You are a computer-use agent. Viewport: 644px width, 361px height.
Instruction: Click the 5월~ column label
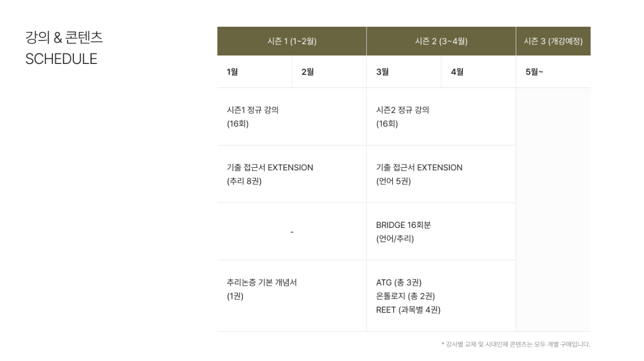[x=534, y=72]
